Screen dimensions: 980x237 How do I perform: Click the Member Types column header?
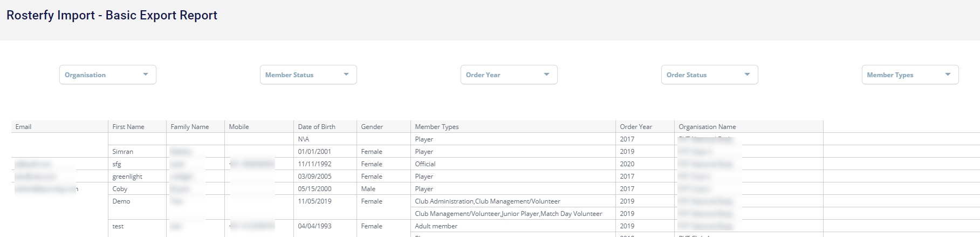tap(437, 127)
